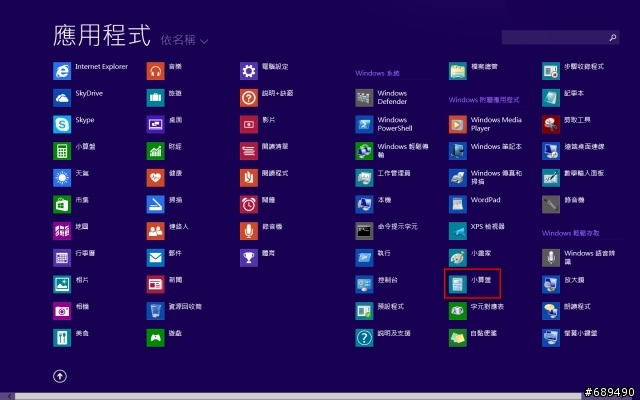The height and width of the screenshot is (400, 640).
Task: Click the up arrow to return to Start
Action: point(60,376)
